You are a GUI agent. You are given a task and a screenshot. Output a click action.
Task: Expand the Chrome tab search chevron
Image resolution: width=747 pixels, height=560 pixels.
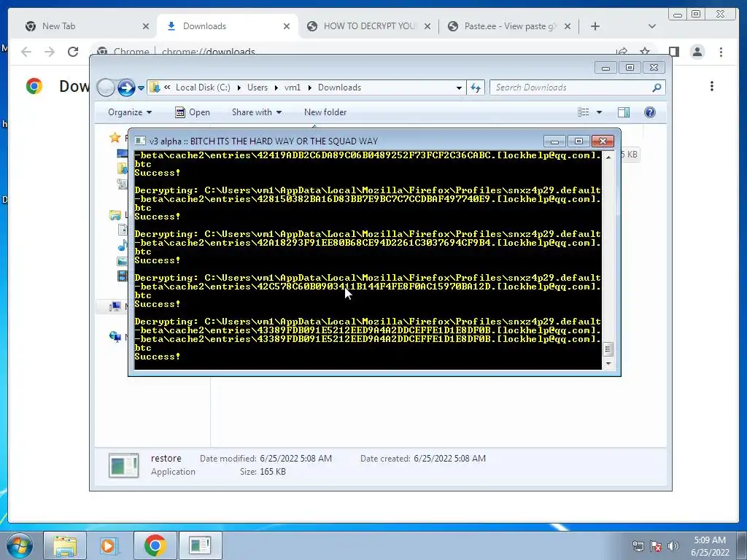pyautogui.click(x=652, y=26)
